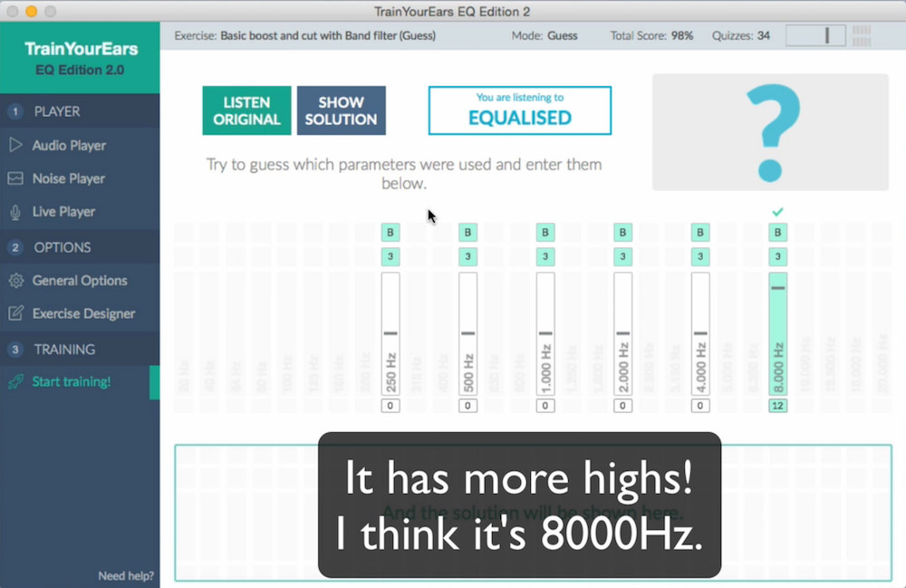This screenshot has width=906, height=588.
Task: Click the level meter bars in top bar
Action: [862, 35]
